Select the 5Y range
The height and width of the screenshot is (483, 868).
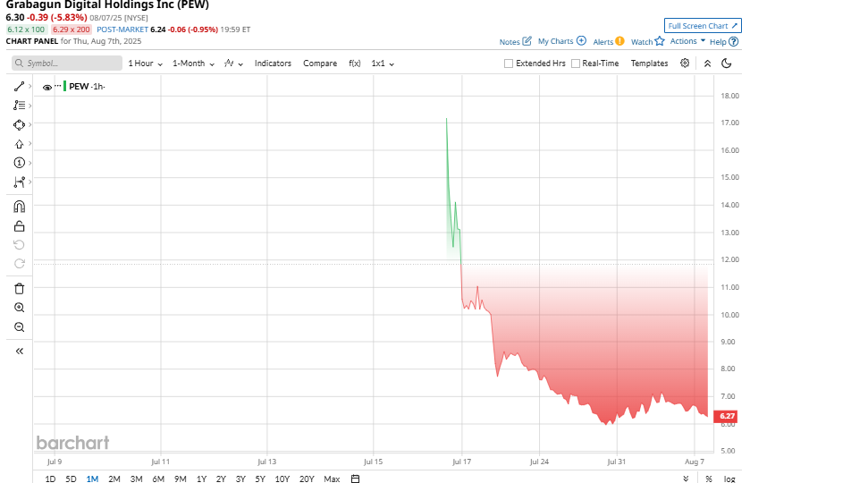tap(259, 479)
